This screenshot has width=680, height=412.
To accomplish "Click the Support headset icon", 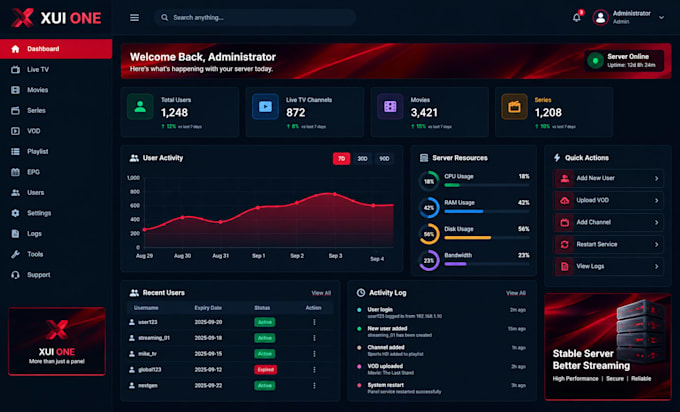I will [x=15, y=275].
